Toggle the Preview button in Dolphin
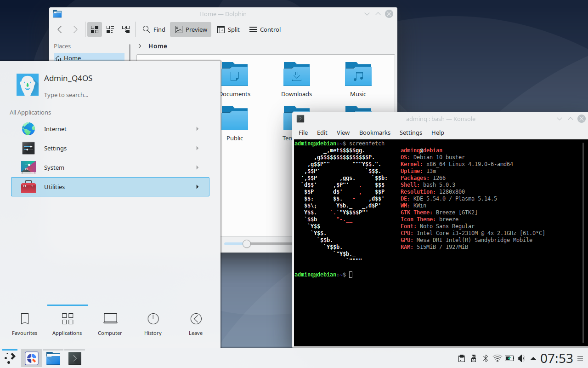 point(191,29)
